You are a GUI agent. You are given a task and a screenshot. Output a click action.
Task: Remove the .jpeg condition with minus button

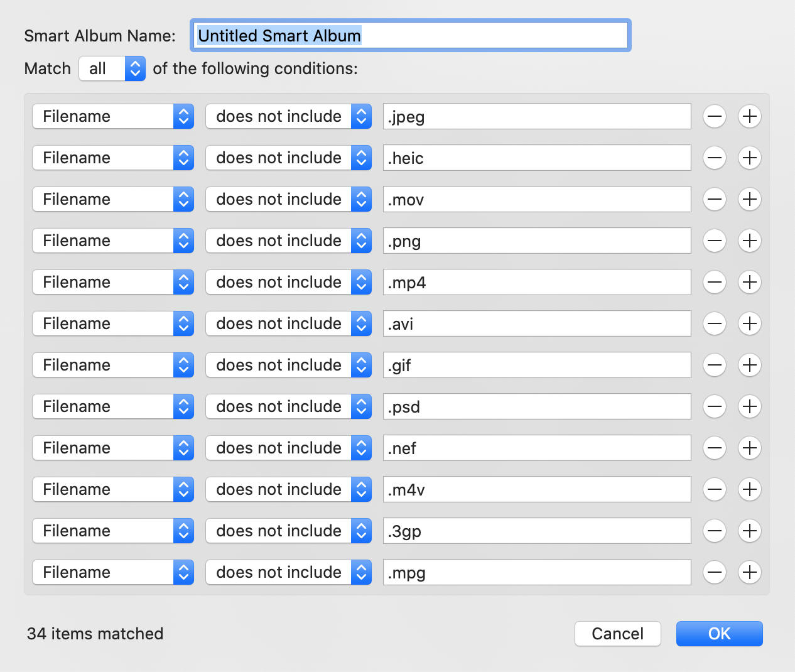(715, 116)
